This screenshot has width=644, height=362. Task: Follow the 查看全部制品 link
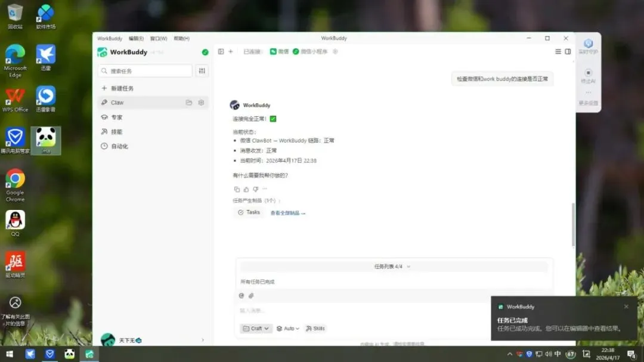pos(287,213)
